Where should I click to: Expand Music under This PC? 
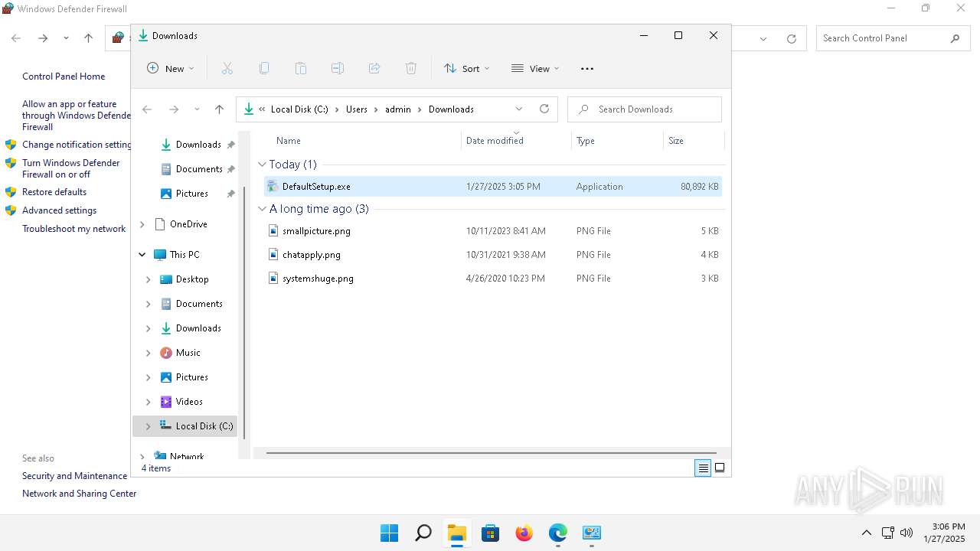pos(149,353)
